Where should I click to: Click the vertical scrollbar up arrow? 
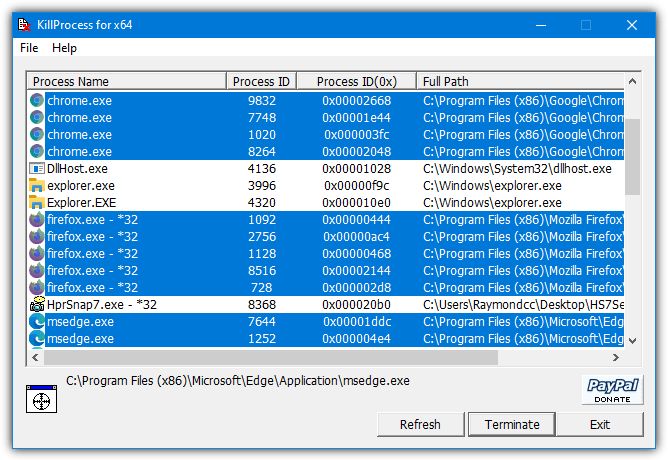633,81
